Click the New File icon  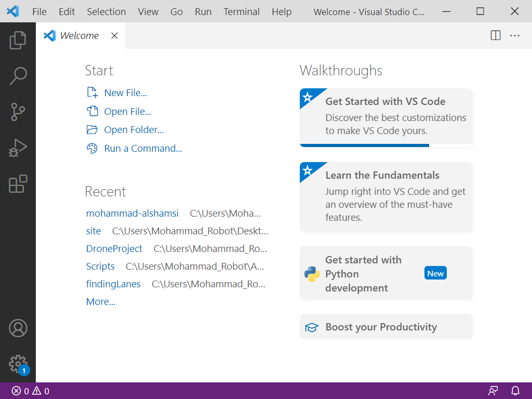pos(92,92)
